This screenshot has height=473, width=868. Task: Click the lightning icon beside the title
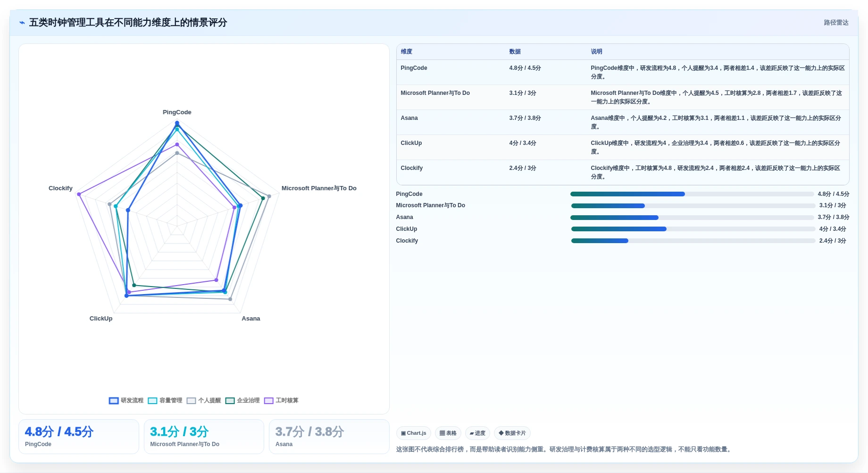tap(22, 23)
